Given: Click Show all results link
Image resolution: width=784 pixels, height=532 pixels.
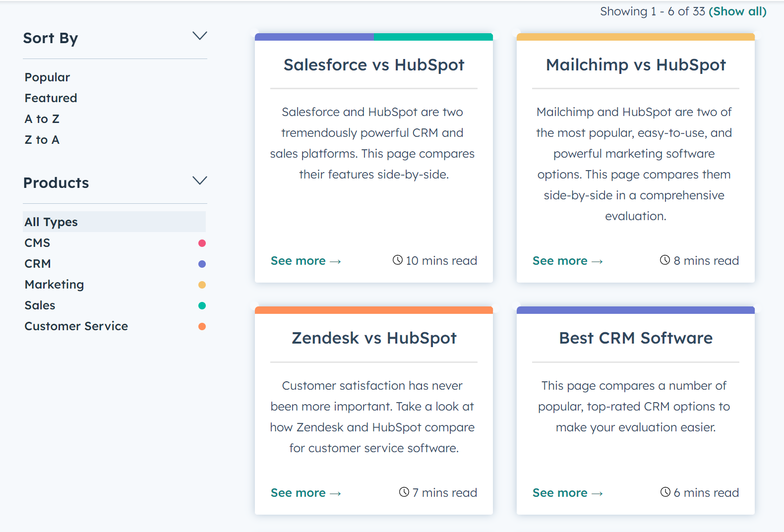Looking at the screenshot, I should [x=737, y=11].
